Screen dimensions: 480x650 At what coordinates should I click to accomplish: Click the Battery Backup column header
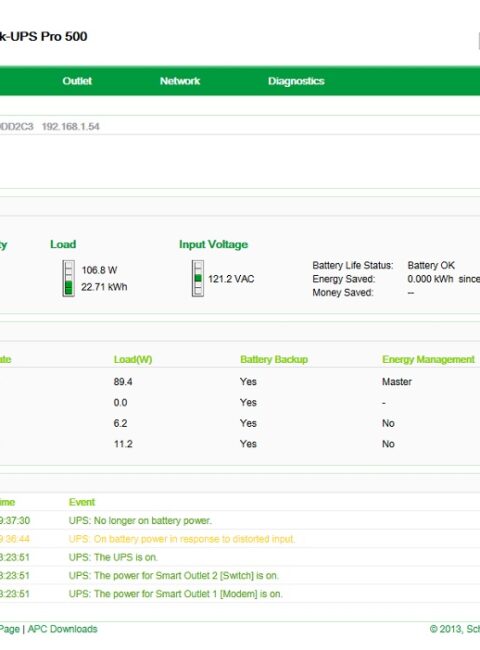[274, 359]
